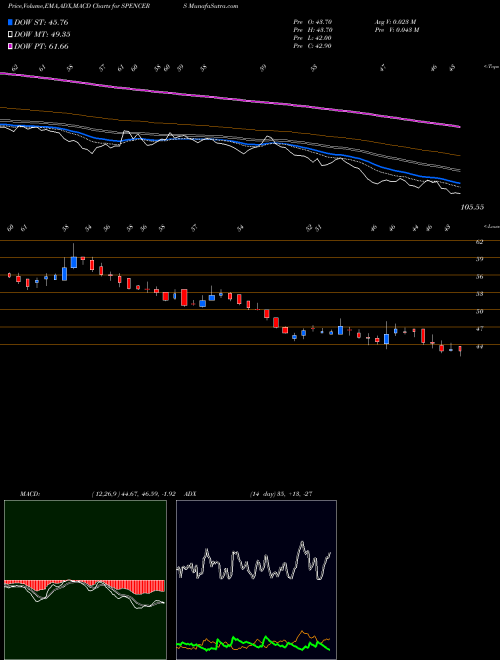Click the Pre L: 42.60 value
500x660 pixels.
point(313,38)
